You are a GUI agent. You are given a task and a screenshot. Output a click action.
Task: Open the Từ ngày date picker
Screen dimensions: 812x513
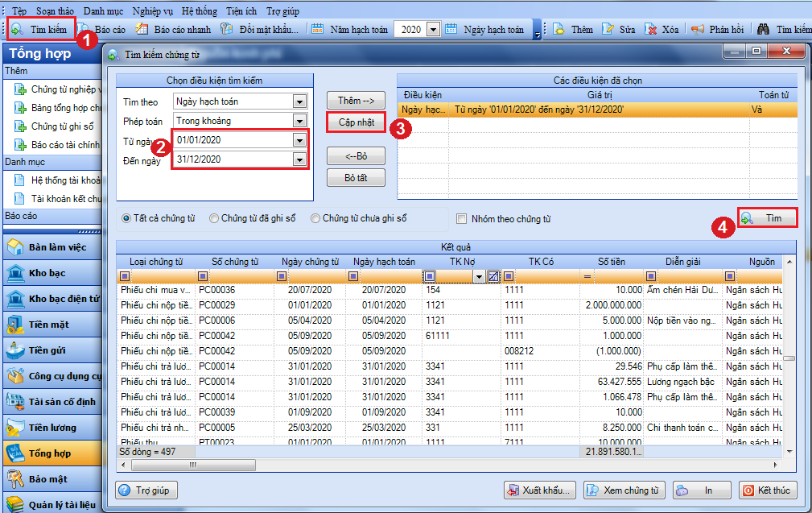299,140
